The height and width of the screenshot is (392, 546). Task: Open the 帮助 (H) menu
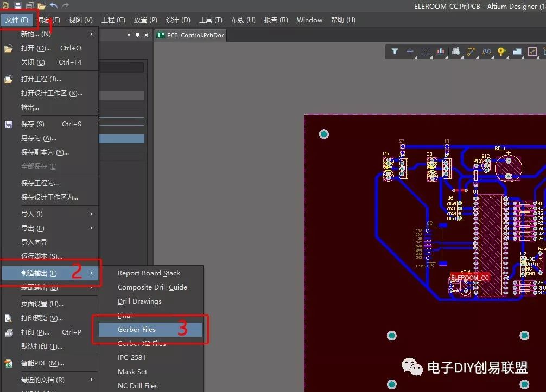pyautogui.click(x=343, y=20)
